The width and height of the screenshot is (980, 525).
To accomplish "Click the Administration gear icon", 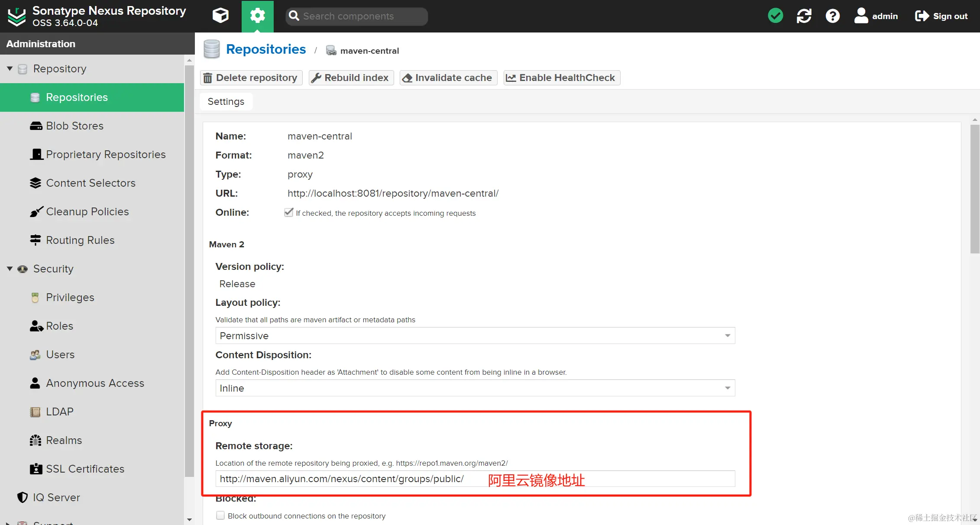I will tap(257, 16).
